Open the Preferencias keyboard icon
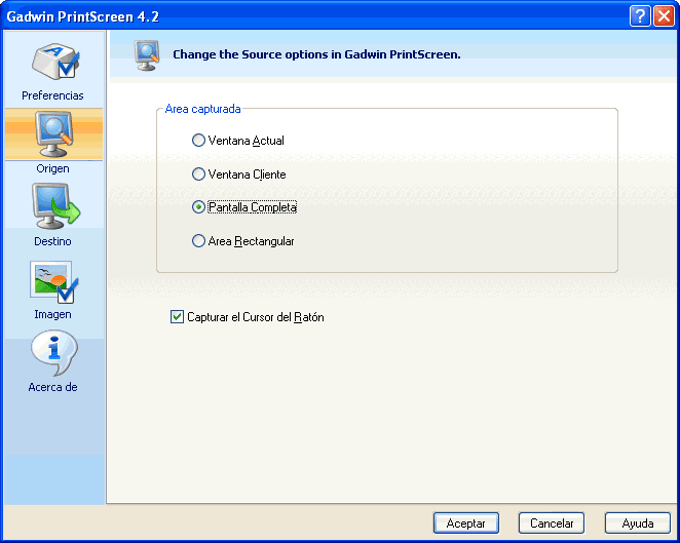 pos(56,61)
